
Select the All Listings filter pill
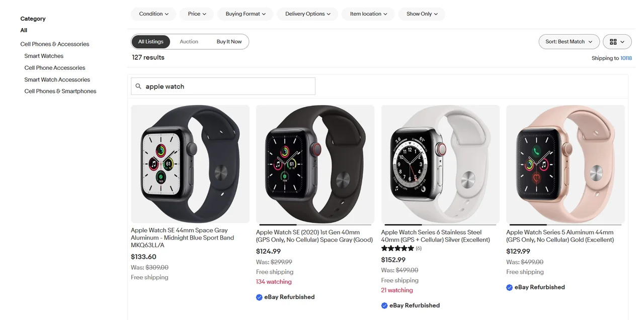[150, 42]
